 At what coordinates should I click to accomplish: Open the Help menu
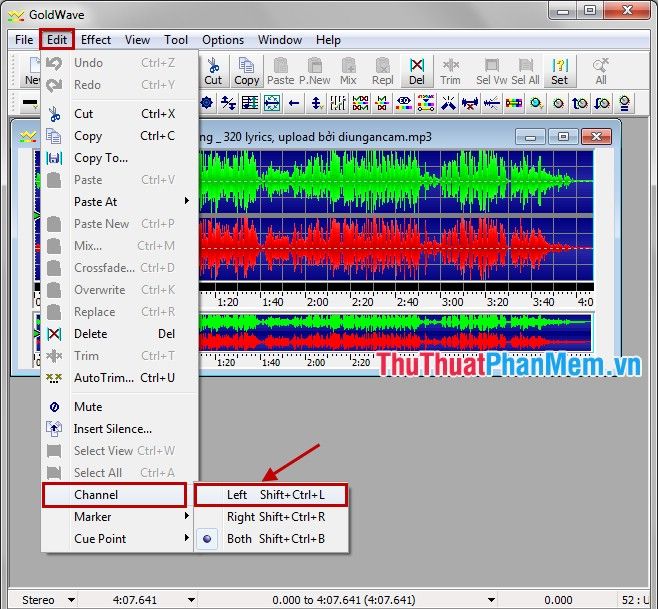click(x=328, y=40)
